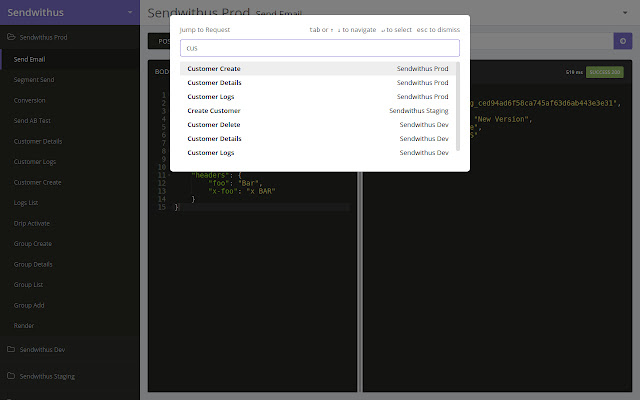This screenshot has height=400, width=640.
Task: Click the Sendwithus Dev folder icon
Action: click(10, 350)
